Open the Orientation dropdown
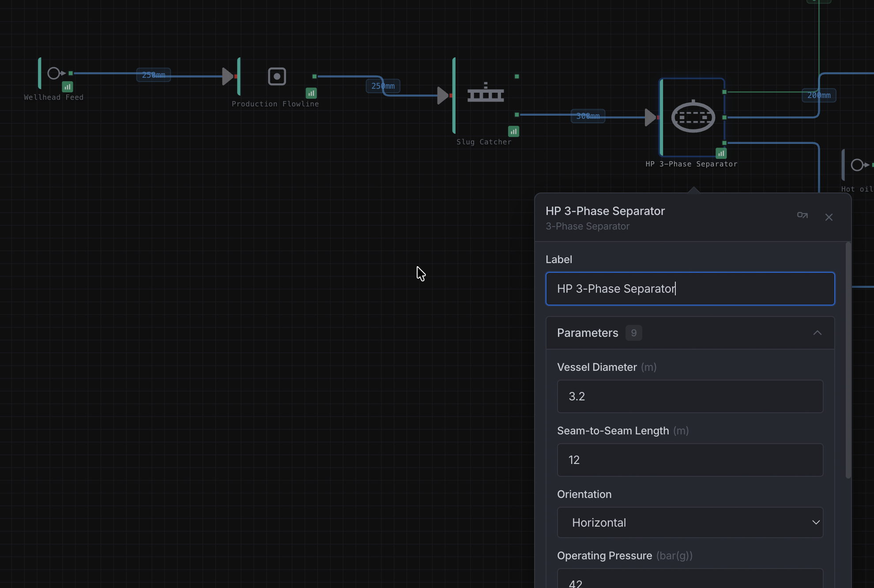The width and height of the screenshot is (874, 588). tap(690, 523)
